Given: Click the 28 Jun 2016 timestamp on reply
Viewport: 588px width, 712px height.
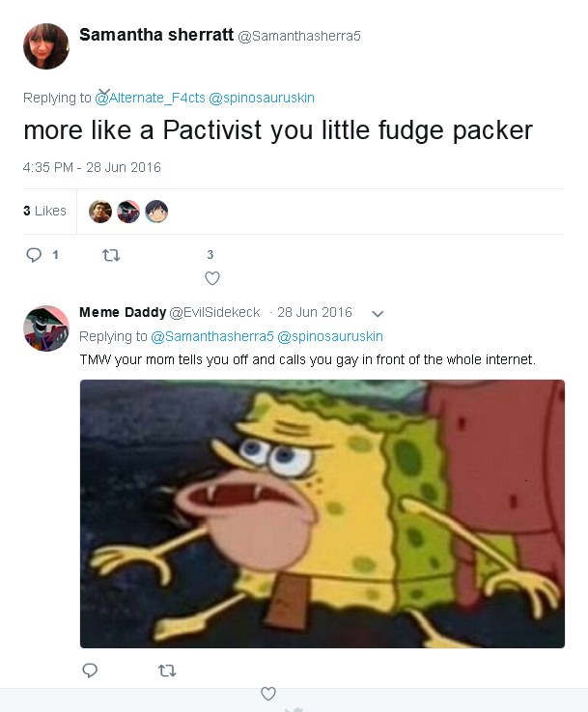Looking at the screenshot, I should [315, 312].
